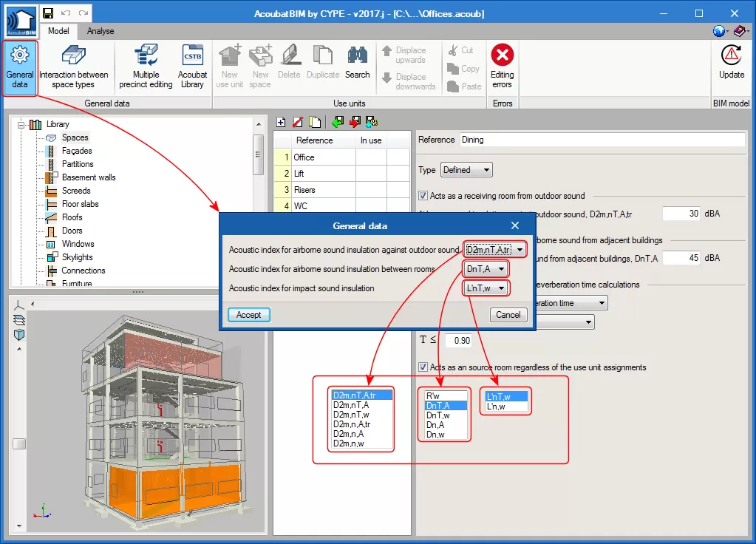Screen dimensions: 756x544
Task: Click the Copy item in ribbon
Action: pyautogui.click(x=463, y=69)
